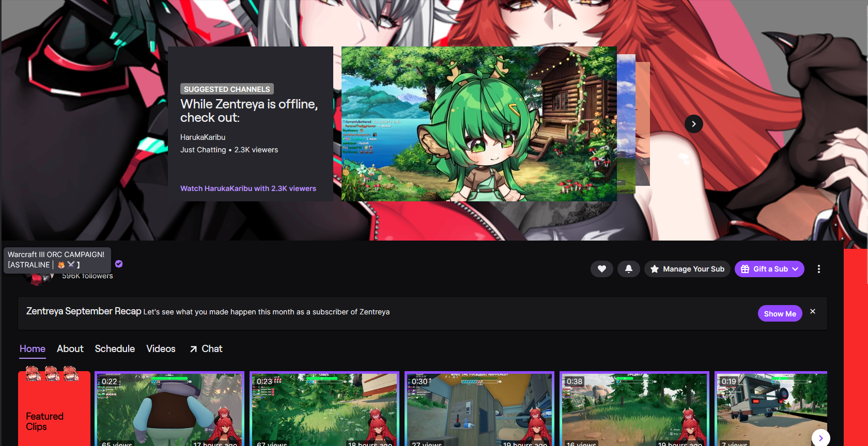Play the 0:19 clip thumbnail
The height and width of the screenshot is (446, 868).
pos(771,408)
